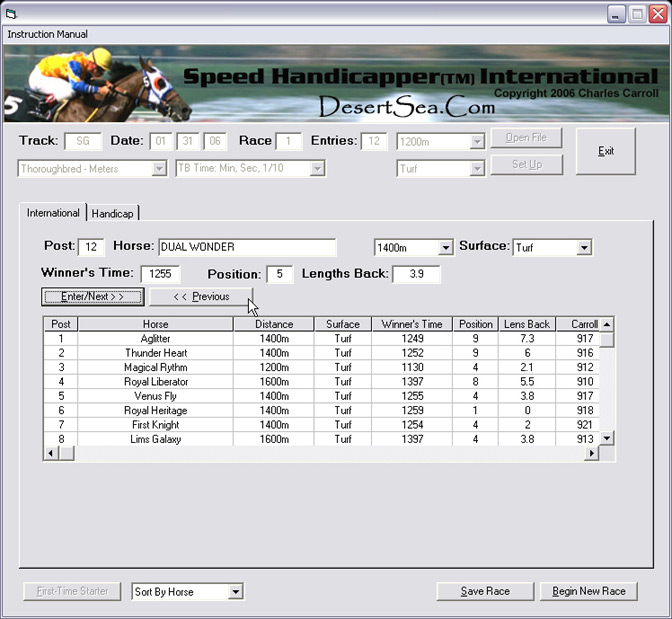Minimize the application window

click(x=616, y=14)
